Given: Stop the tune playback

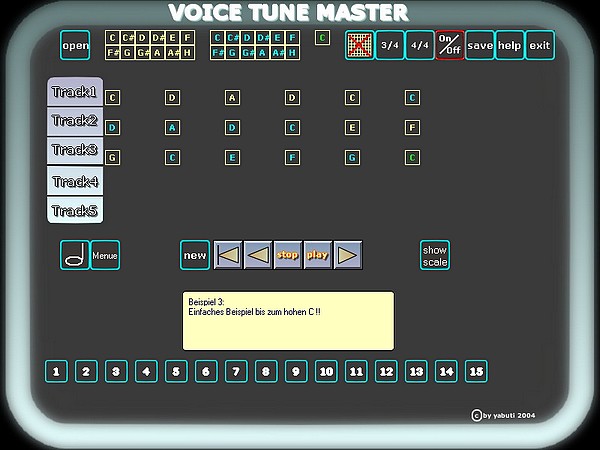Looking at the screenshot, I should pos(288,255).
